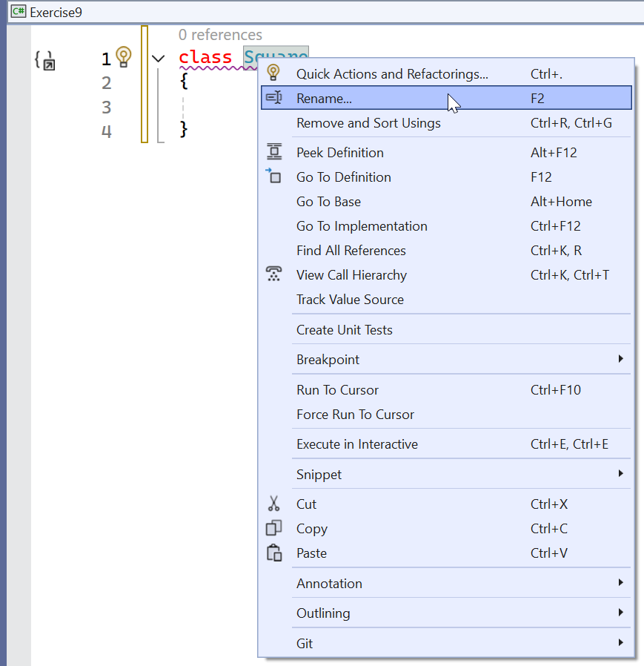This screenshot has width=644, height=666.
Task: Open the Snippet menu entry
Action: tap(446, 474)
